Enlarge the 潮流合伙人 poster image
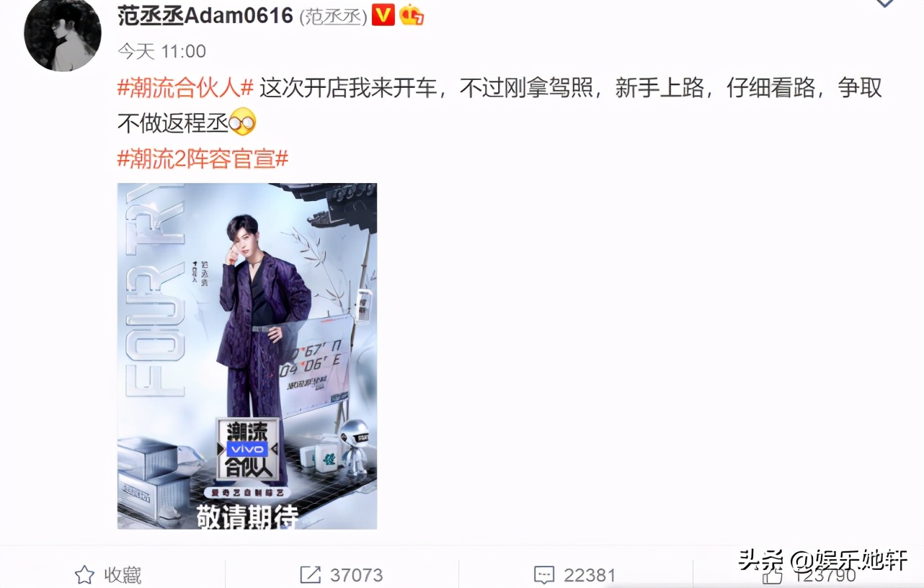The image size is (924, 588). pos(247,356)
